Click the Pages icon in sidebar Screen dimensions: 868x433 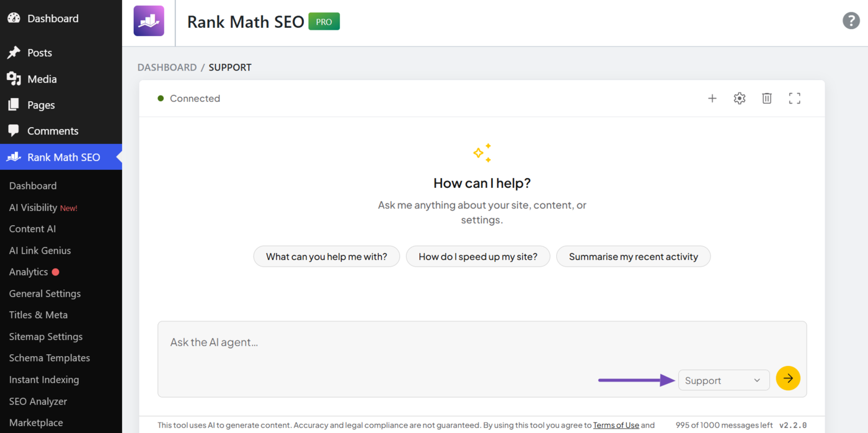[14, 105]
